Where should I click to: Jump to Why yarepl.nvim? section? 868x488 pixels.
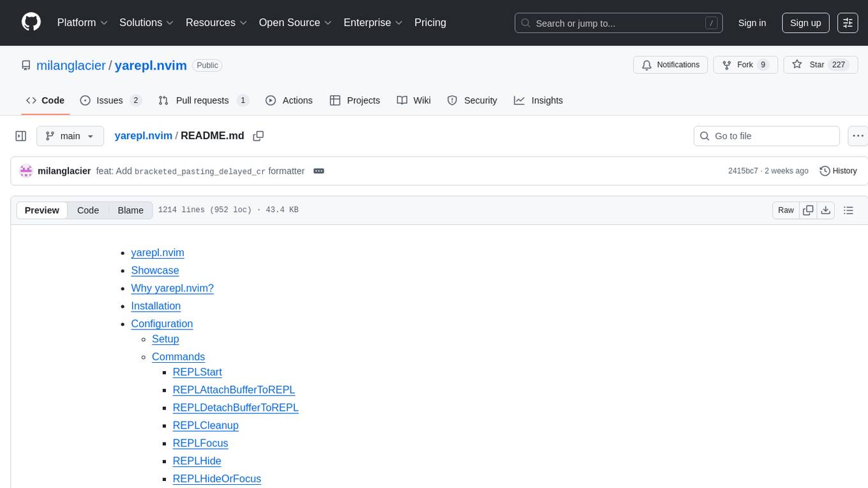172,288
